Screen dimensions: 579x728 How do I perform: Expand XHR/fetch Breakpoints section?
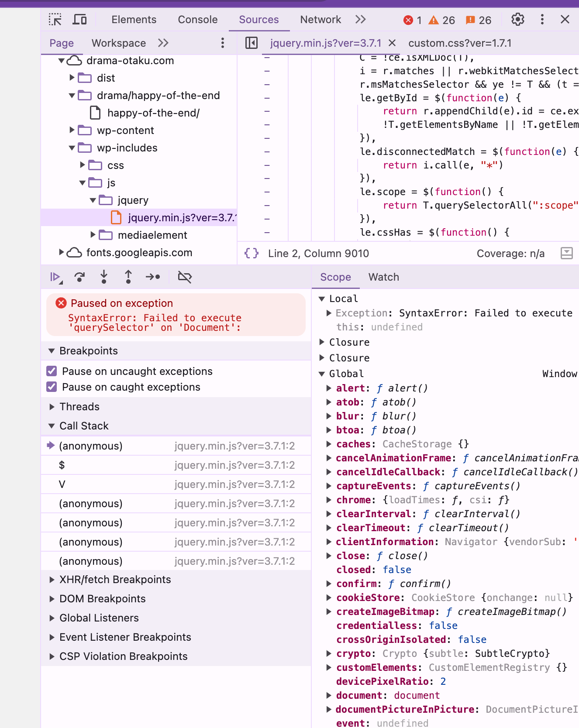click(52, 580)
